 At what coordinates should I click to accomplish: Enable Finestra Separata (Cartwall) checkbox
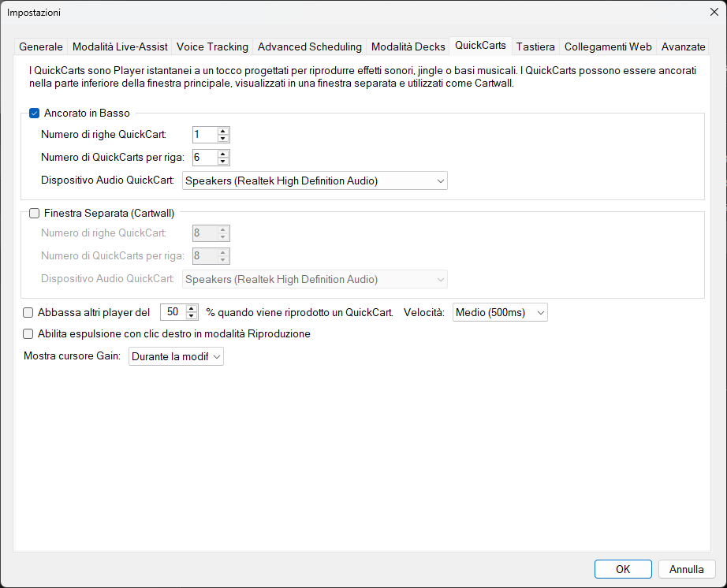(35, 213)
